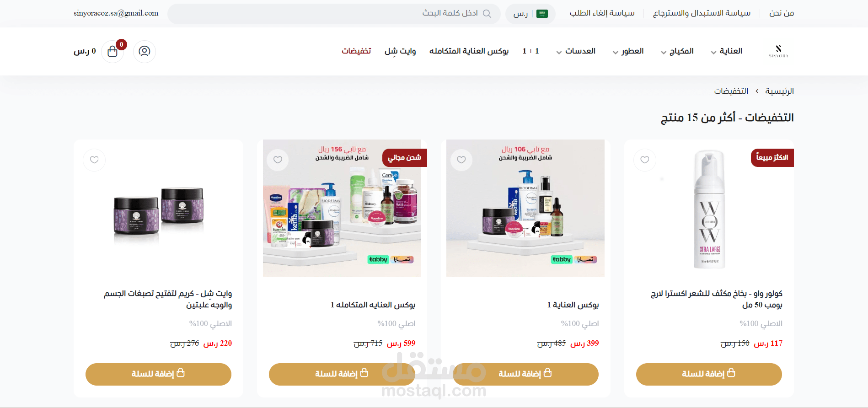Click the الرئيسية breadcrumb link
This screenshot has height=408, width=868.
780,91
